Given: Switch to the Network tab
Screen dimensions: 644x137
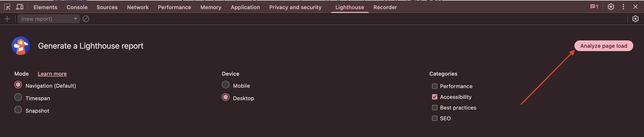Looking at the screenshot, I should [x=138, y=7].
